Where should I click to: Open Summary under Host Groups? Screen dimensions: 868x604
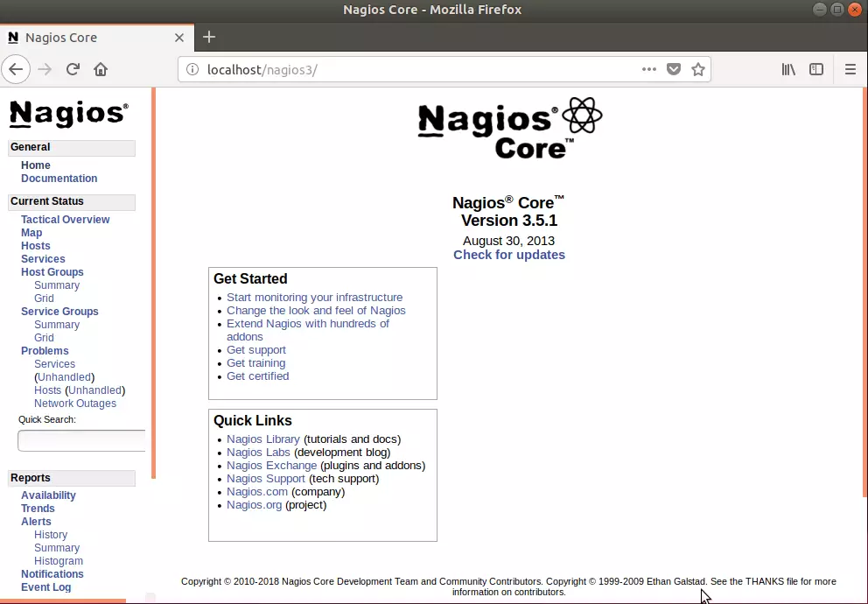pyautogui.click(x=57, y=285)
